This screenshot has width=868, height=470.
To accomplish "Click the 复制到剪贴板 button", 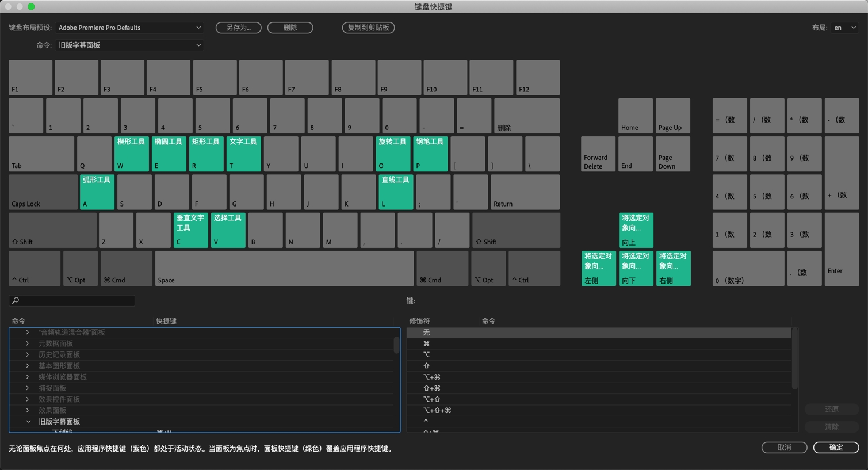I will tap(368, 28).
